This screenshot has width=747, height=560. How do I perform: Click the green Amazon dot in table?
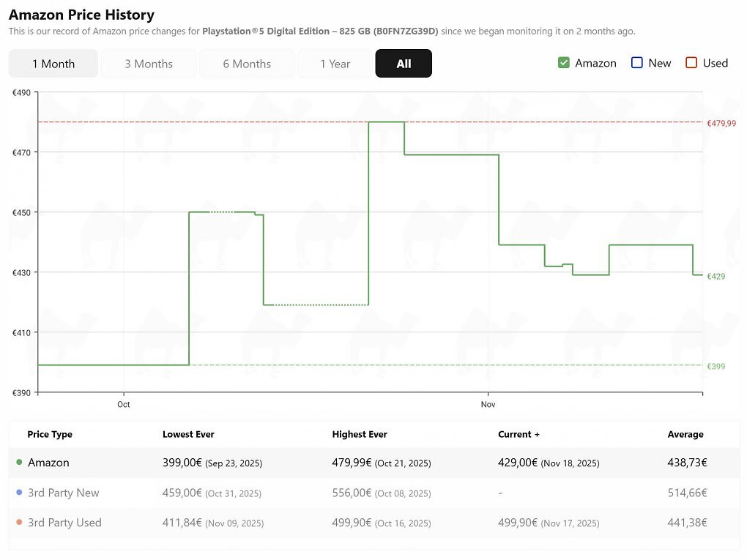[x=19, y=462]
